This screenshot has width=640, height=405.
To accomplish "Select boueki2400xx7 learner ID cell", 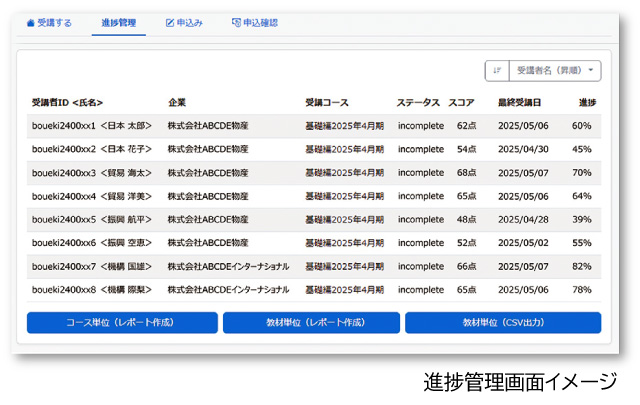I will (92, 267).
